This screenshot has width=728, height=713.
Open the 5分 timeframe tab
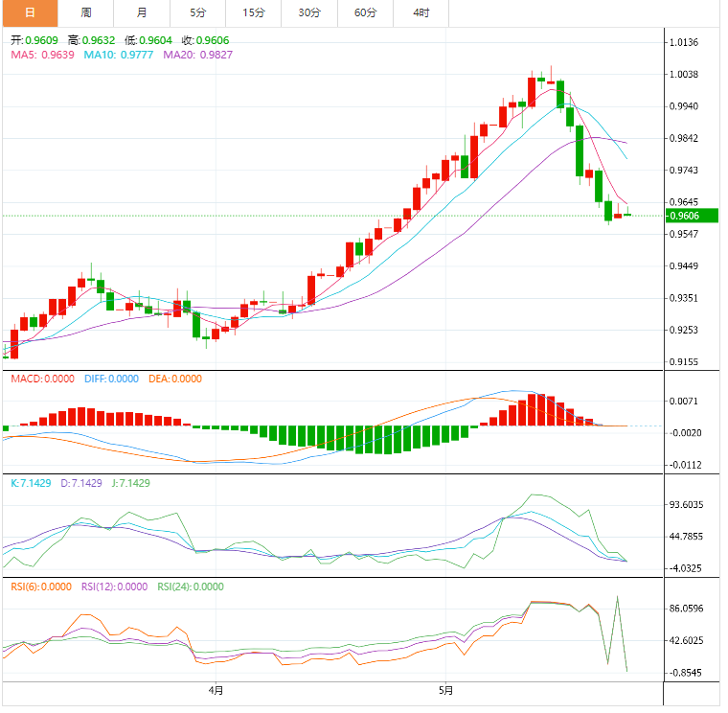pyautogui.click(x=197, y=13)
